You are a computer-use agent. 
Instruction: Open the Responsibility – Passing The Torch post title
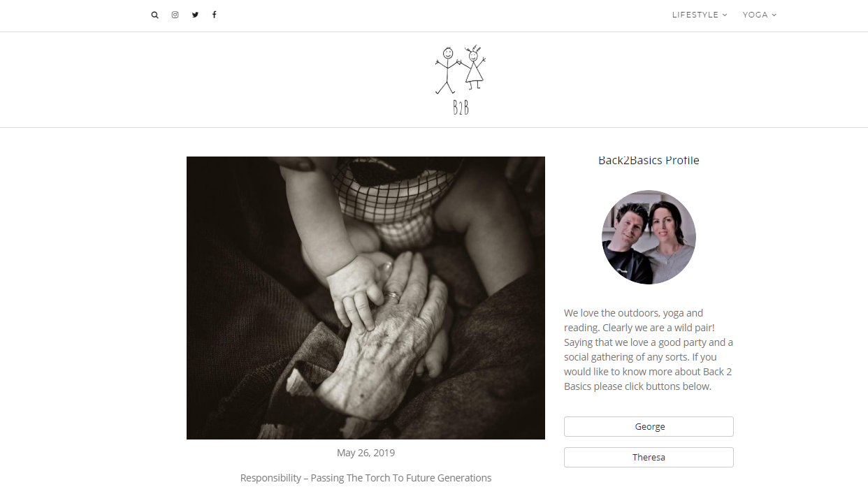point(366,478)
